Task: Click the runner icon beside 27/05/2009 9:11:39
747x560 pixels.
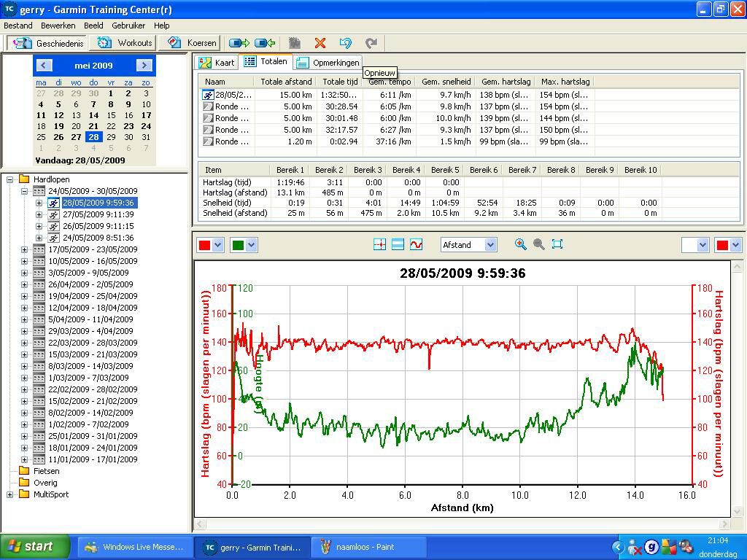Action: click(54, 214)
